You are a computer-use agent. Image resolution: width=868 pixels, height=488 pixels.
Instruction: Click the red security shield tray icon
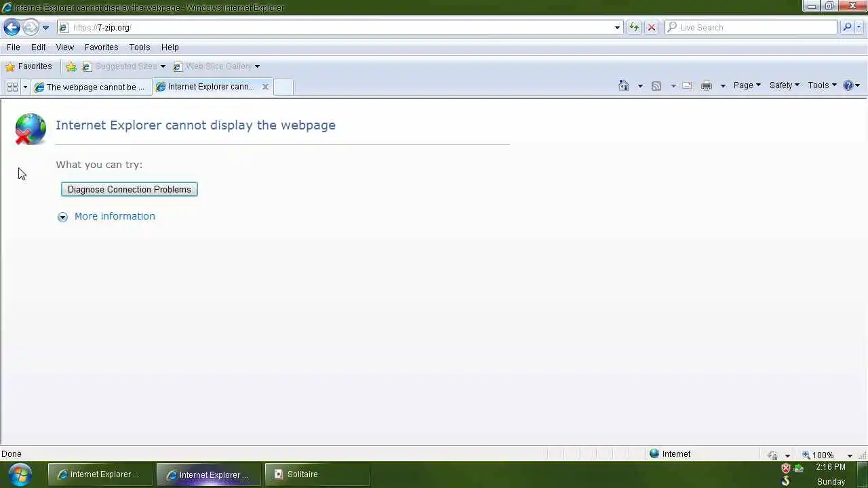[x=786, y=468]
